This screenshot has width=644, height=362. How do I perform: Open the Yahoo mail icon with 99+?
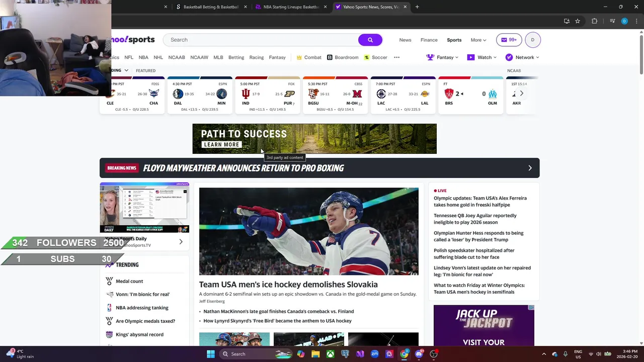point(509,40)
